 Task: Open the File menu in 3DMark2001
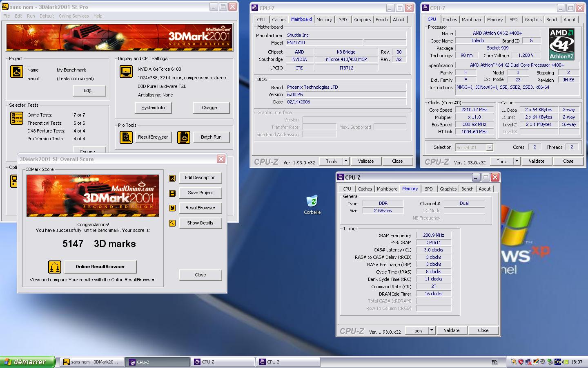7,16
